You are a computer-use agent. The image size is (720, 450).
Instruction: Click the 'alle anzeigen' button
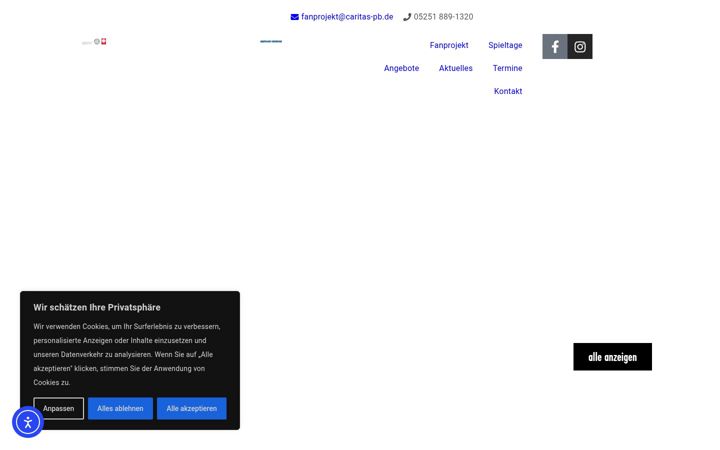pos(613,357)
